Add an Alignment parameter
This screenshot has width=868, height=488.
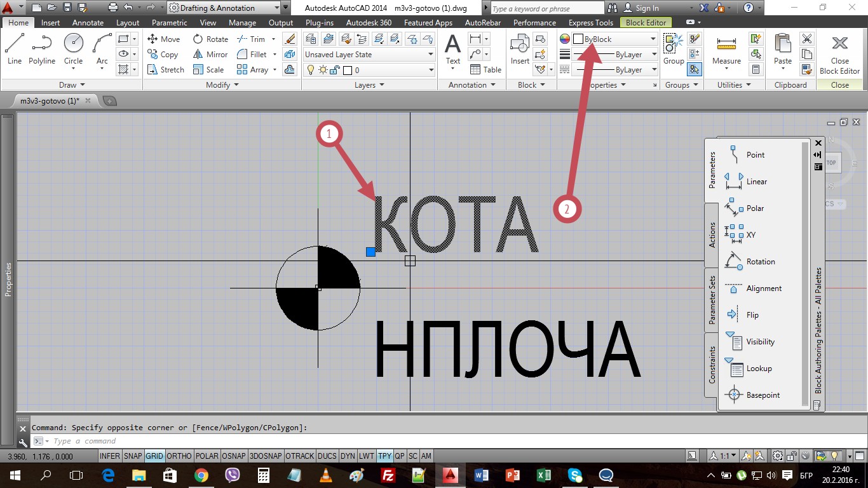(753, 288)
